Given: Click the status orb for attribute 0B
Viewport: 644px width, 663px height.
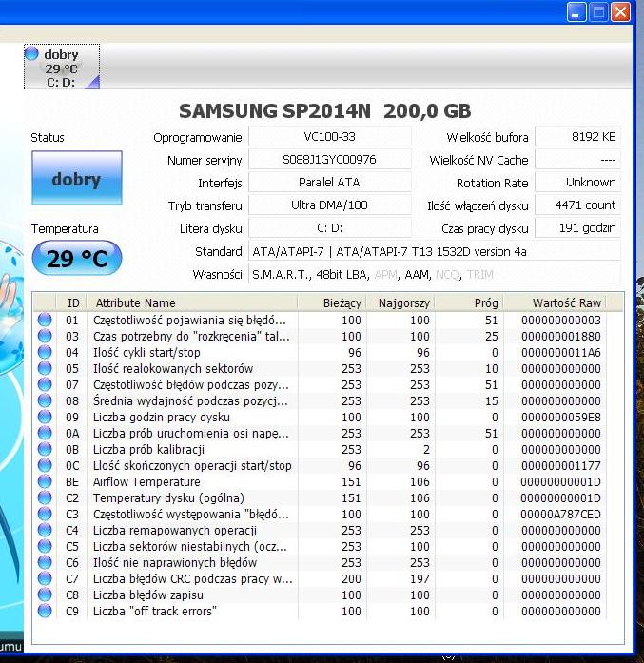Looking at the screenshot, I should click(x=45, y=449).
